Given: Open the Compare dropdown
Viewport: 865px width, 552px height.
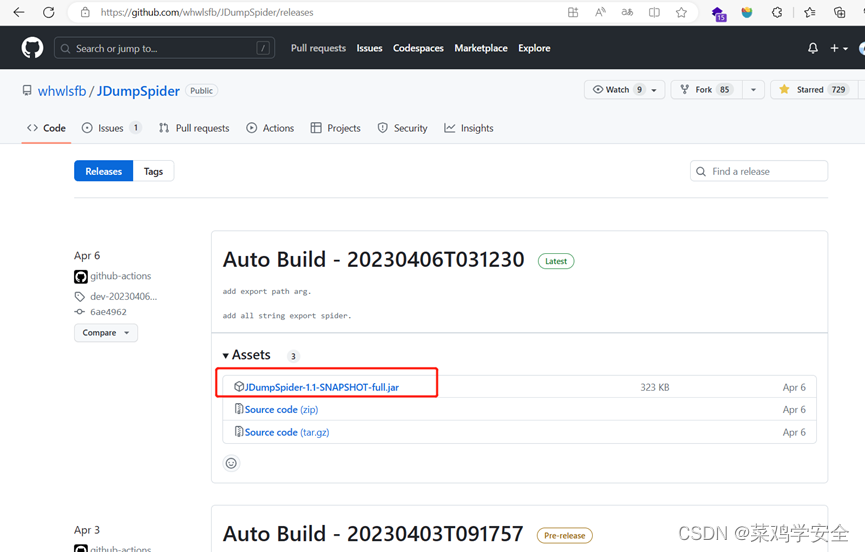Looking at the screenshot, I should pos(106,333).
